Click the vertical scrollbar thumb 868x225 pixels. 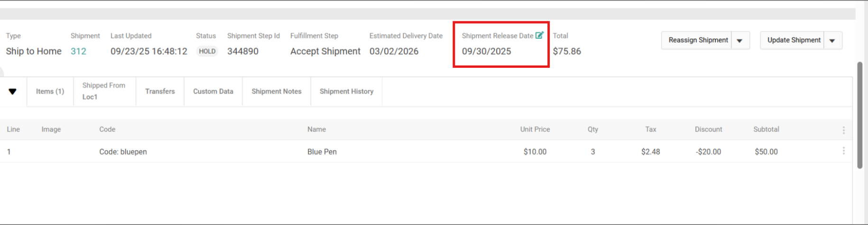[860, 115]
